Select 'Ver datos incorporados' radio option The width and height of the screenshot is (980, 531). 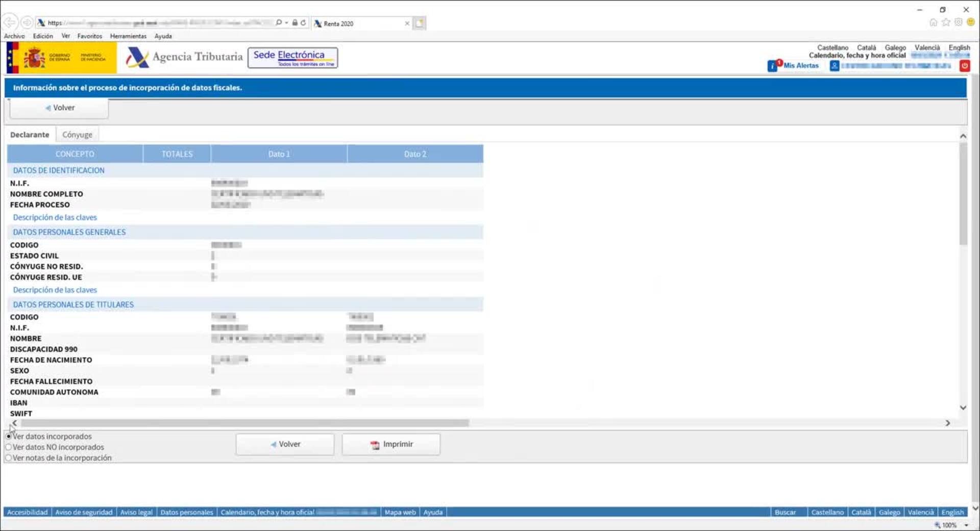pyautogui.click(x=9, y=437)
